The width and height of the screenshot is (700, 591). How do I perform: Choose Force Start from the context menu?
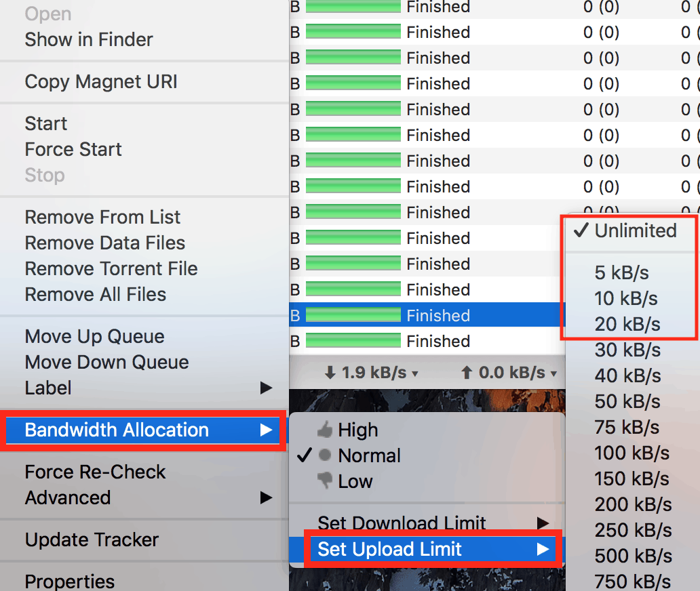tap(73, 149)
